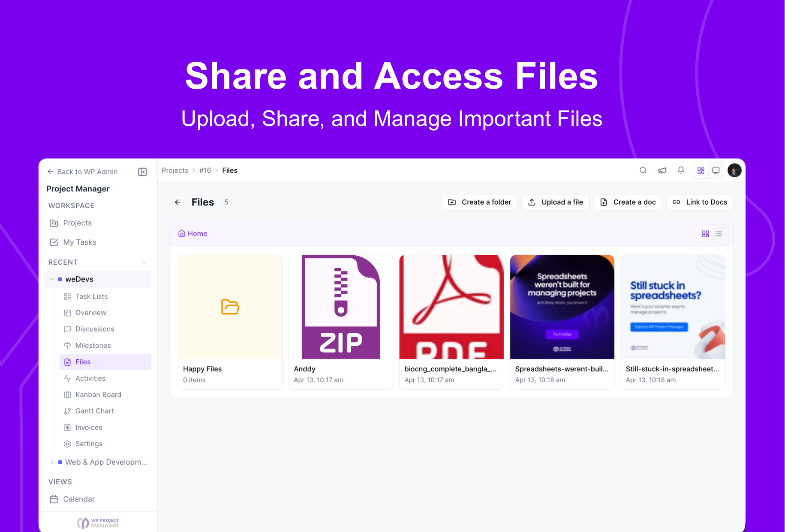Click the Project Manager sidebar title
This screenshot has height=532, width=785.
pyautogui.click(x=78, y=189)
